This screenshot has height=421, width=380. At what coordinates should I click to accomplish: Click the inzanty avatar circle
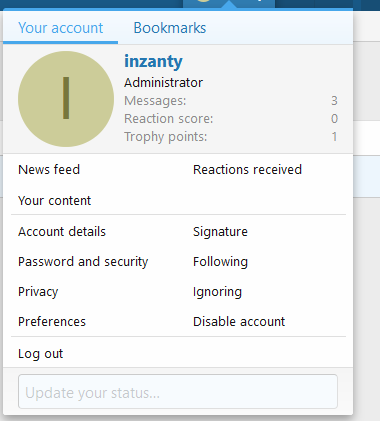coord(66,99)
